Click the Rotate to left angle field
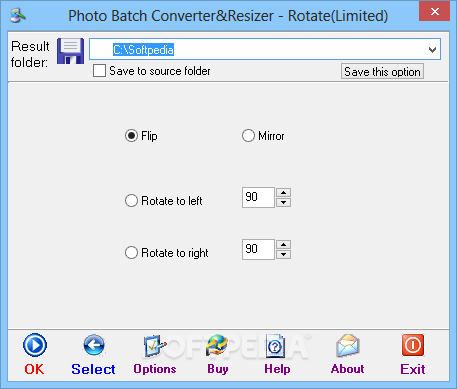 pyautogui.click(x=258, y=197)
